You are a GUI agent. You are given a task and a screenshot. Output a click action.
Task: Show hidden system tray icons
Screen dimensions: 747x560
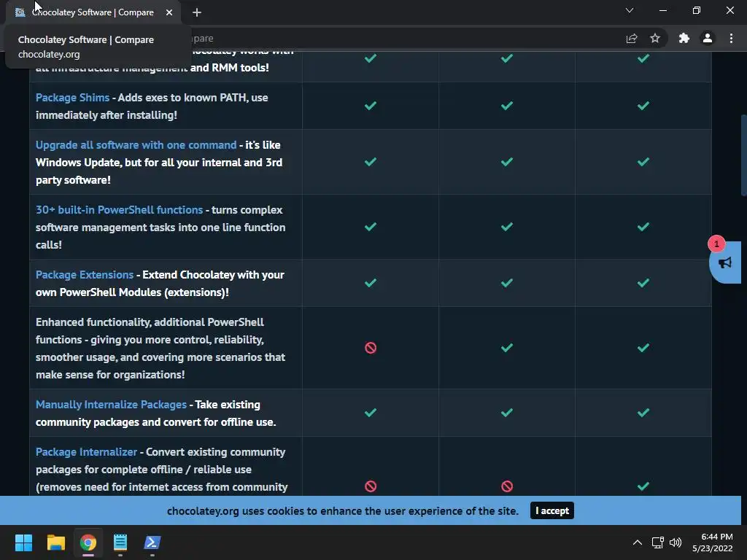[x=637, y=542]
